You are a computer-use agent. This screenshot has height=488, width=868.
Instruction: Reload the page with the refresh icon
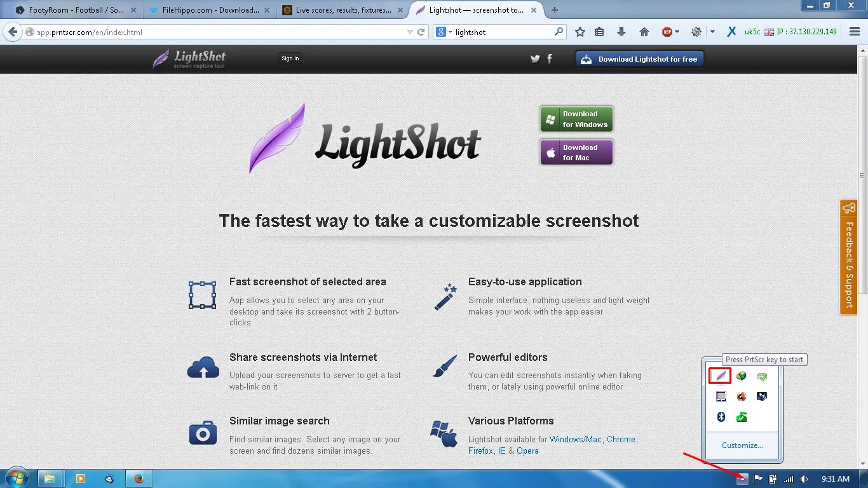tap(421, 32)
